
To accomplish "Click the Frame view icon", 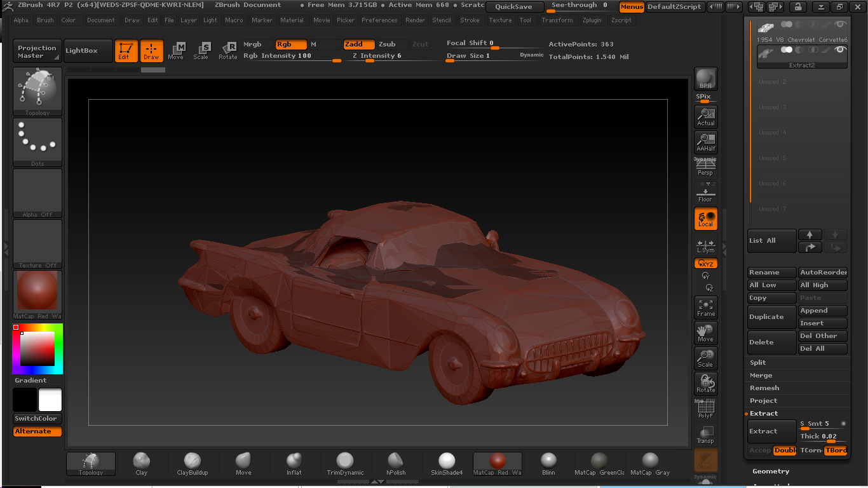I will (705, 308).
